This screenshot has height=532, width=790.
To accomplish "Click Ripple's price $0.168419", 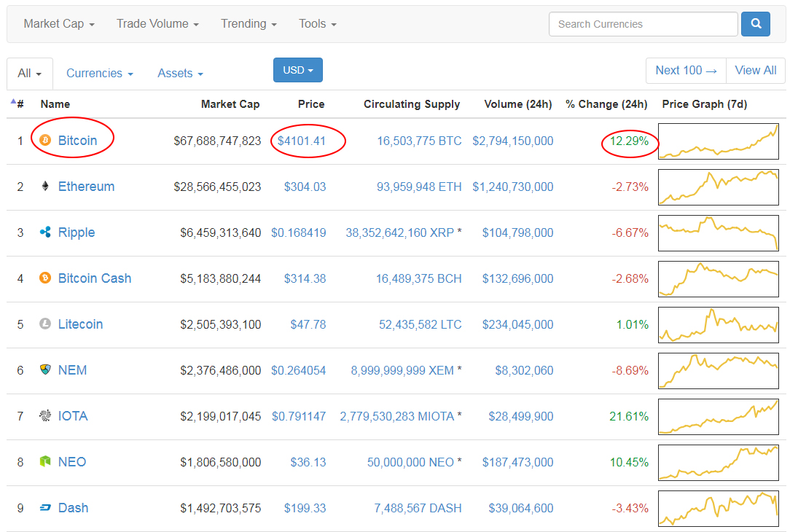I will coord(298,232).
